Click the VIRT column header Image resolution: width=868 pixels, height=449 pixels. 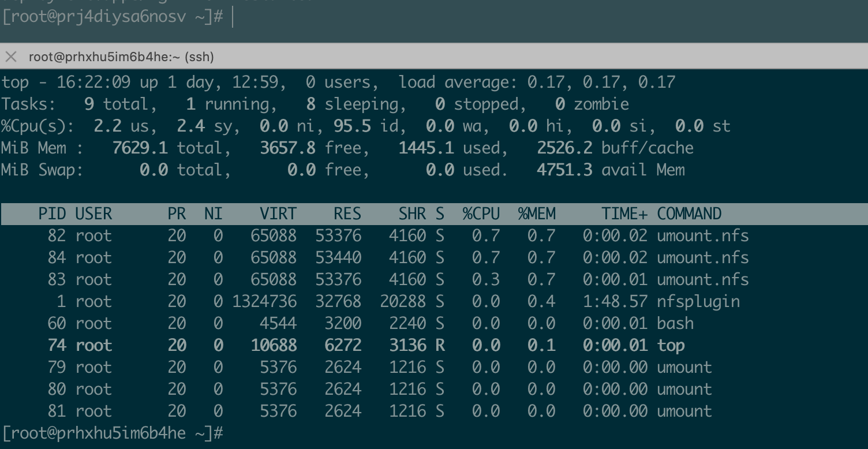coord(278,214)
